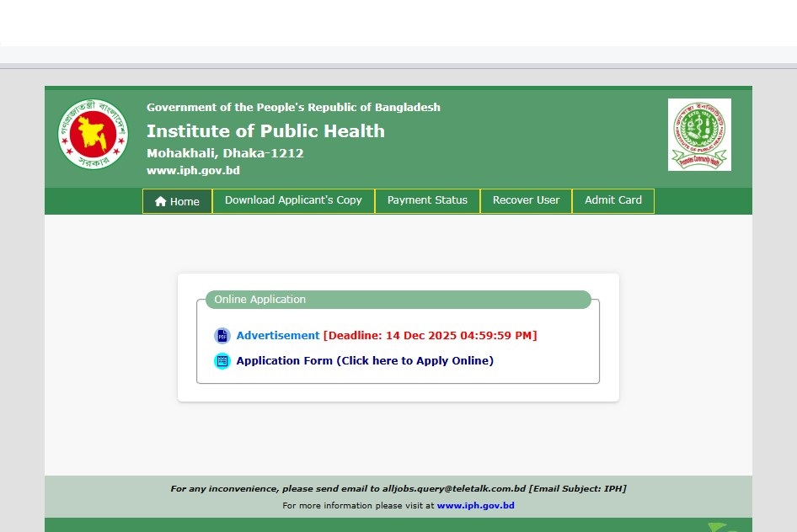Click the Institute of Public Health title
Viewport: 797px width, 532px height.
265,131
